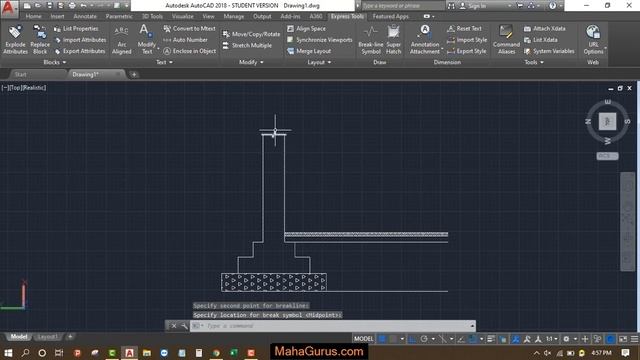640x360 pixels.
Task: Click the search keyword input box
Action: tap(403, 6)
